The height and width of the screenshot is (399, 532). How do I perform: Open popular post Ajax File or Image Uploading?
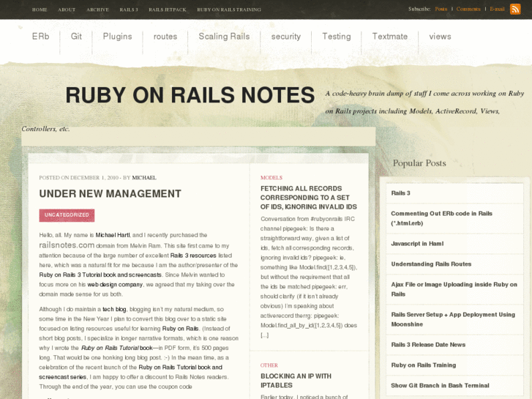(x=454, y=289)
